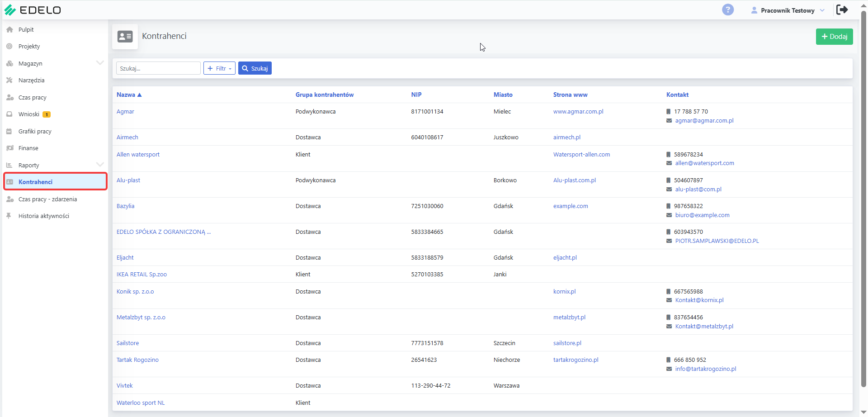
Task: Open the Filtr dropdown
Action: [219, 68]
